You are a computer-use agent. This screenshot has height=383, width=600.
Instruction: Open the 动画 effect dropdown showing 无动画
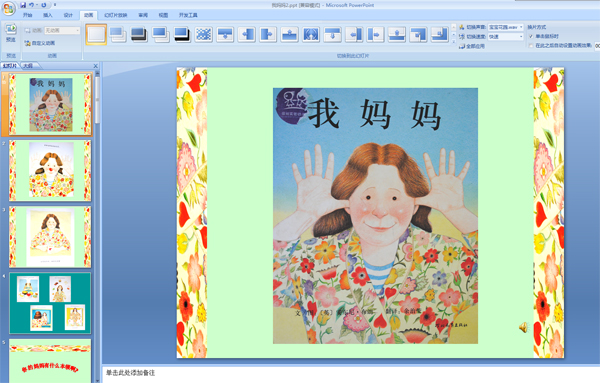click(x=62, y=30)
